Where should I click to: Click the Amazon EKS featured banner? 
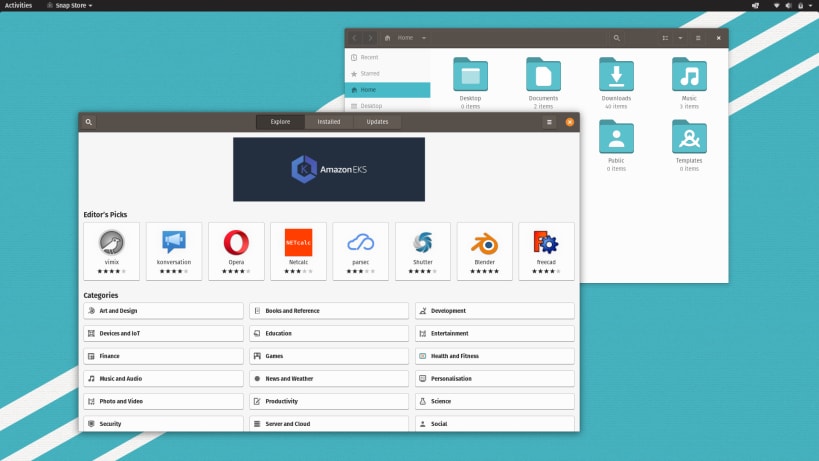pos(329,169)
